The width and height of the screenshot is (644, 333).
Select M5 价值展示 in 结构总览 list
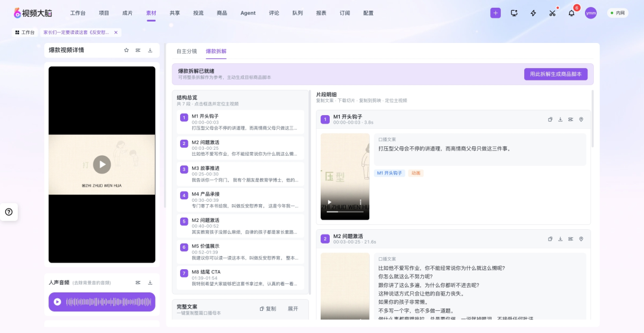pyautogui.click(x=240, y=252)
